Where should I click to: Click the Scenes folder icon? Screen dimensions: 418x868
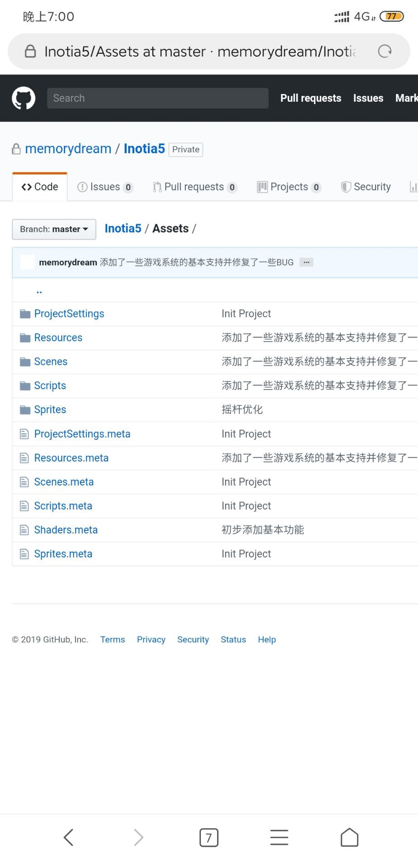(x=25, y=362)
